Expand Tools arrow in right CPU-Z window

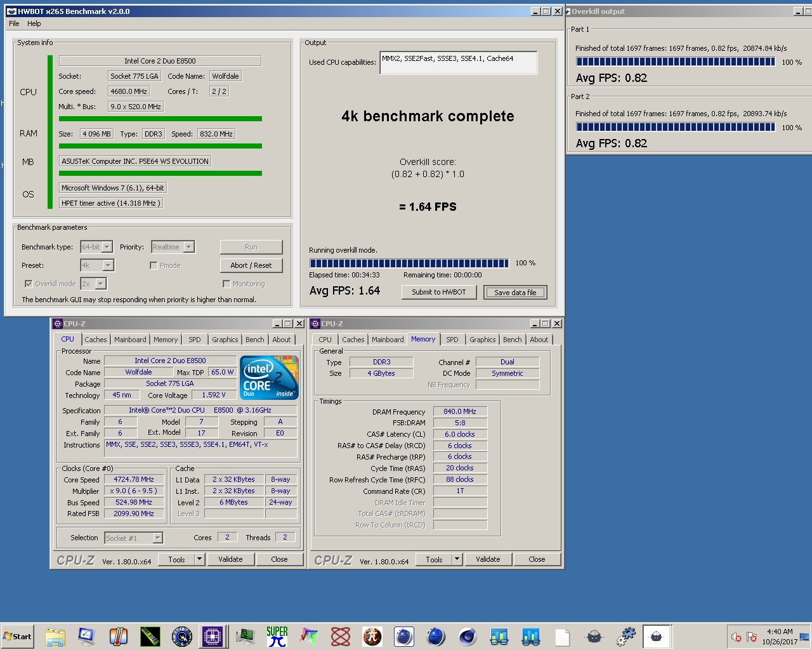pos(457,559)
